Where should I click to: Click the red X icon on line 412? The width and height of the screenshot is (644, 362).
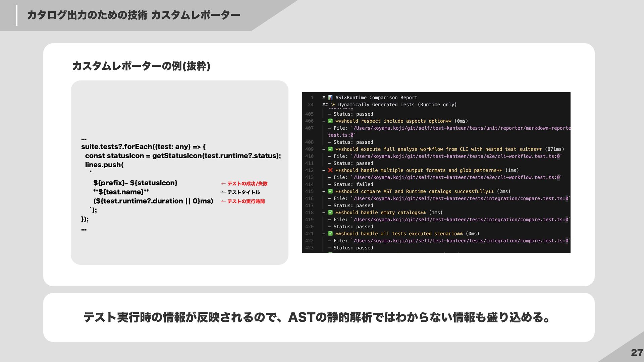coord(330,170)
